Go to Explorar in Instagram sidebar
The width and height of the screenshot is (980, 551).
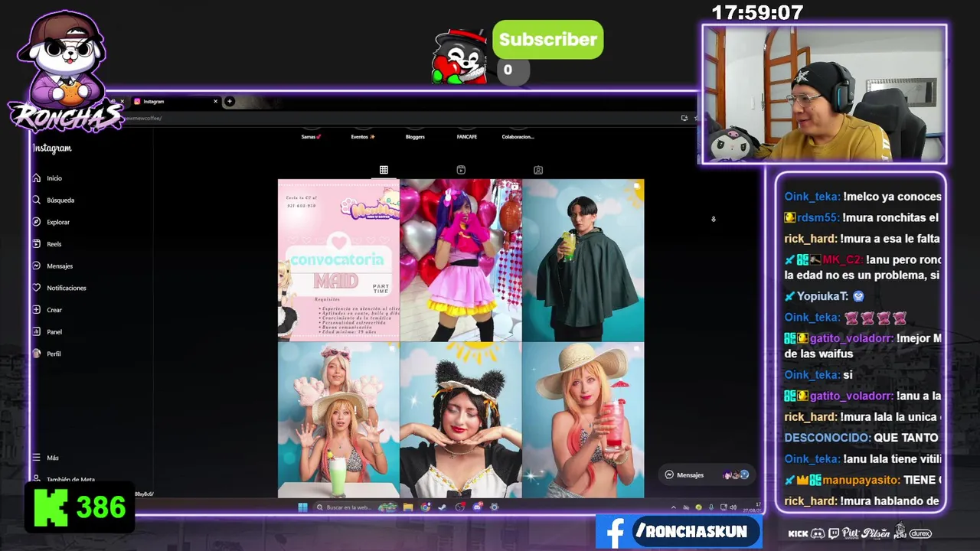tap(51, 222)
